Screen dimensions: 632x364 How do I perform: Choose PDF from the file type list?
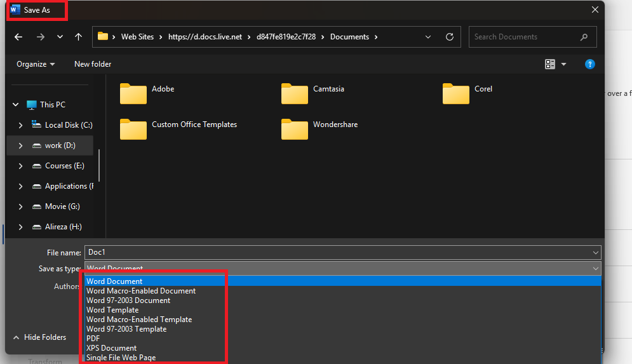(93, 339)
